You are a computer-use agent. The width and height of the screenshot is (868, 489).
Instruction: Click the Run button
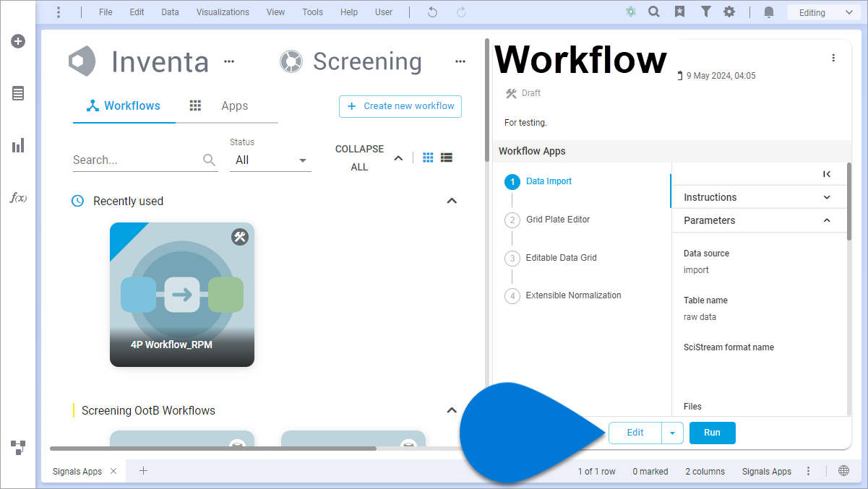coord(712,433)
